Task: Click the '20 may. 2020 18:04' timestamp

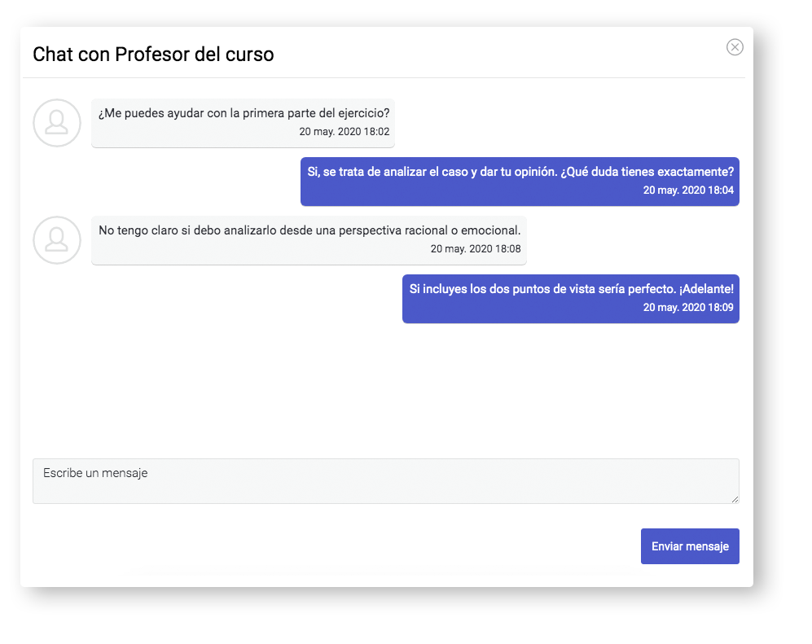Action: 688,190
